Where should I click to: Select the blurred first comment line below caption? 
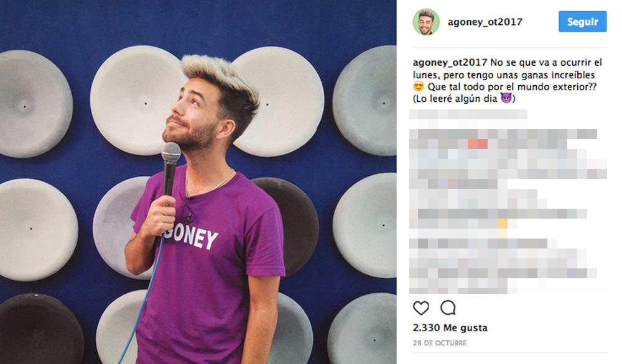(x=468, y=114)
